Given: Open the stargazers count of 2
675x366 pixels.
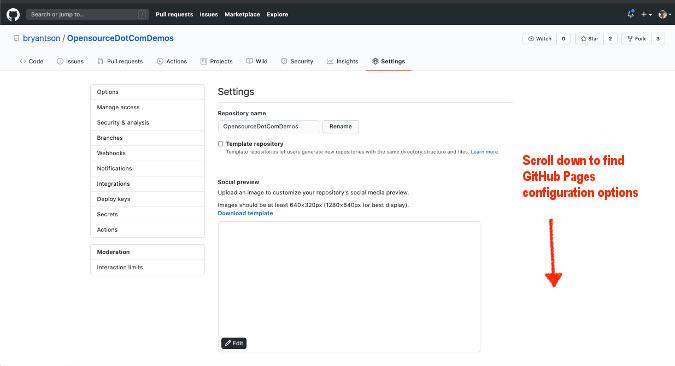Looking at the screenshot, I should tap(610, 39).
